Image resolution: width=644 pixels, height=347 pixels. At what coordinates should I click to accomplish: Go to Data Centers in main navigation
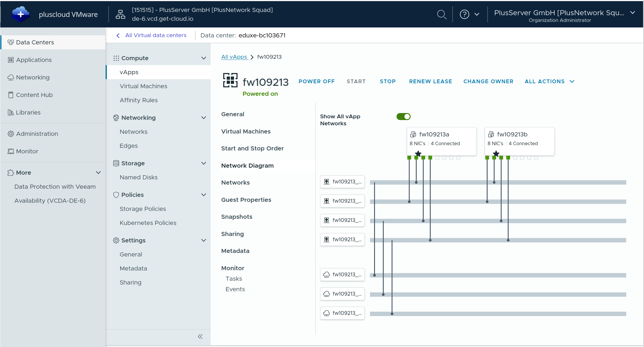pyautogui.click(x=53, y=42)
